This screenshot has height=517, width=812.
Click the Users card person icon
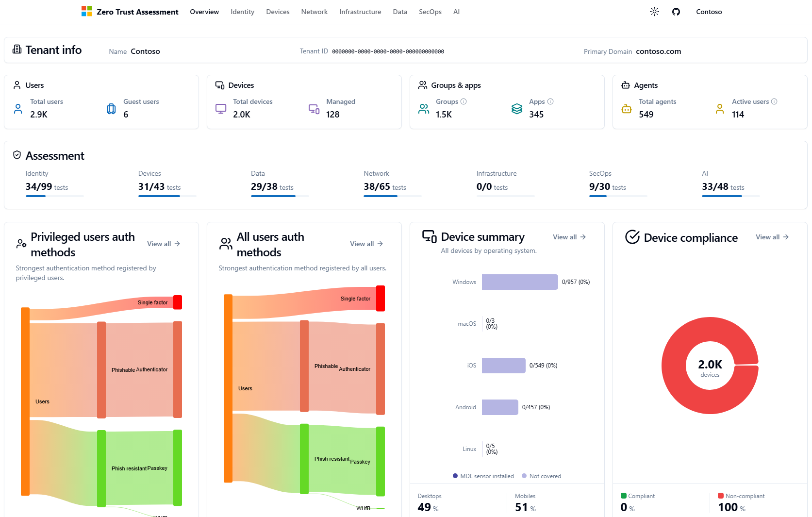point(17,85)
